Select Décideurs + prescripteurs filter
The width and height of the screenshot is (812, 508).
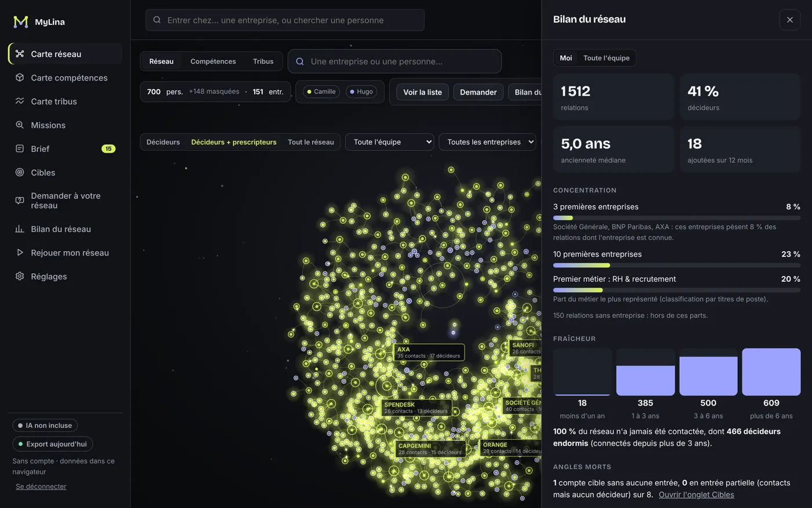tap(234, 142)
